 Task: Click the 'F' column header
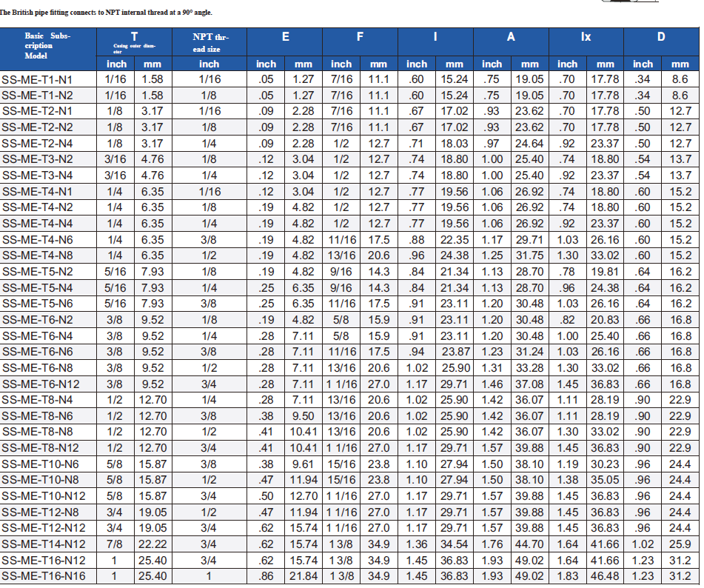pyautogui.click(x=360, y=38)
